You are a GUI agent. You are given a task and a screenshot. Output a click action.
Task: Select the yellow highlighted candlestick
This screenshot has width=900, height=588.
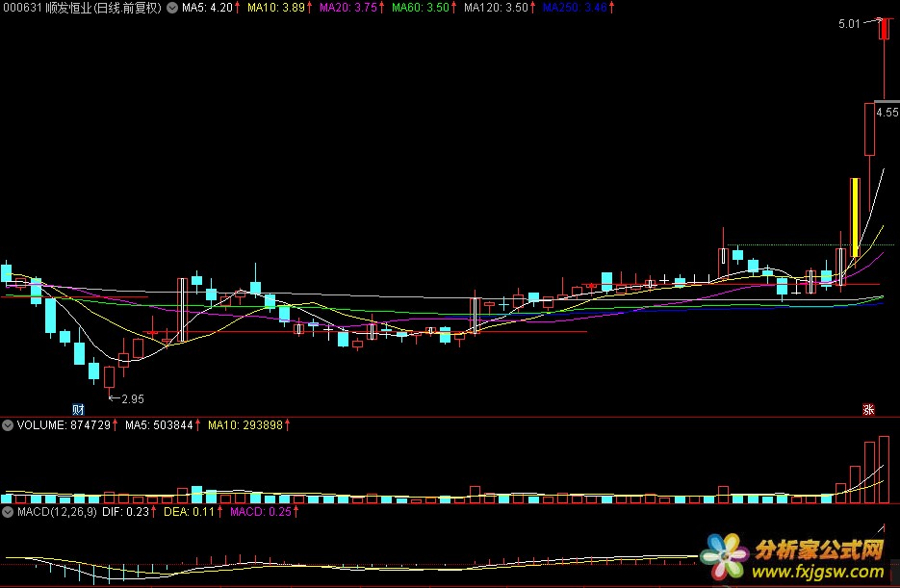point(855,217)
